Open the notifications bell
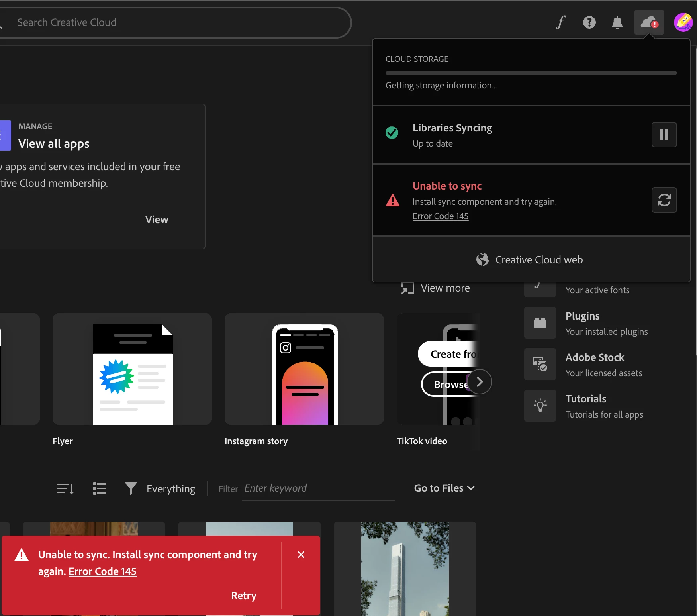Image resolution: width=697 pixels, height=616 pixels. [x=617, y=22]
